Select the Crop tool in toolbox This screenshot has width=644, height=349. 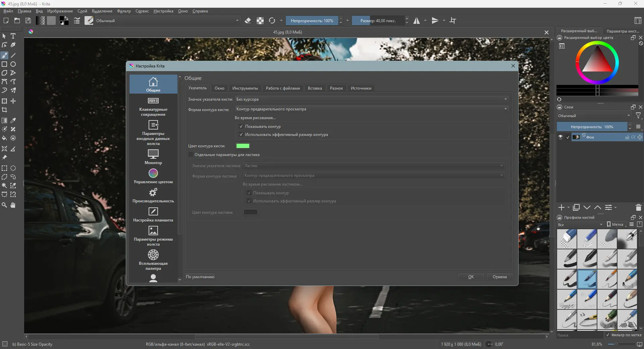click(x=4, y=110)
